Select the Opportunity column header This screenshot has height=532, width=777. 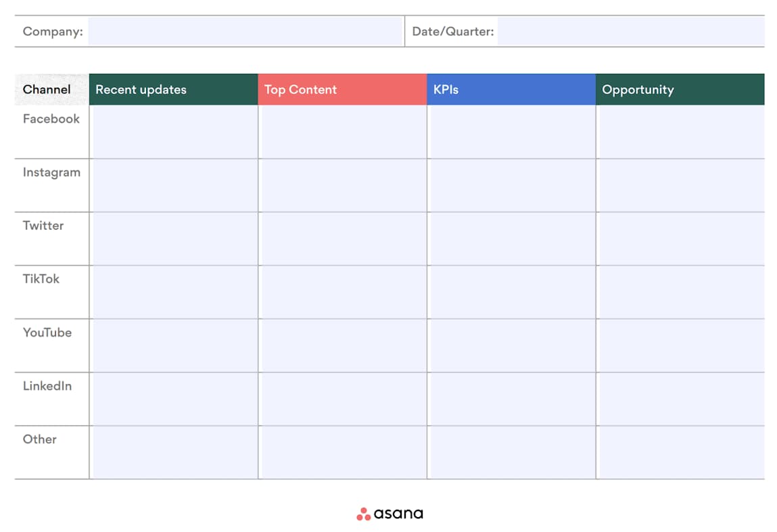point(680,89)
